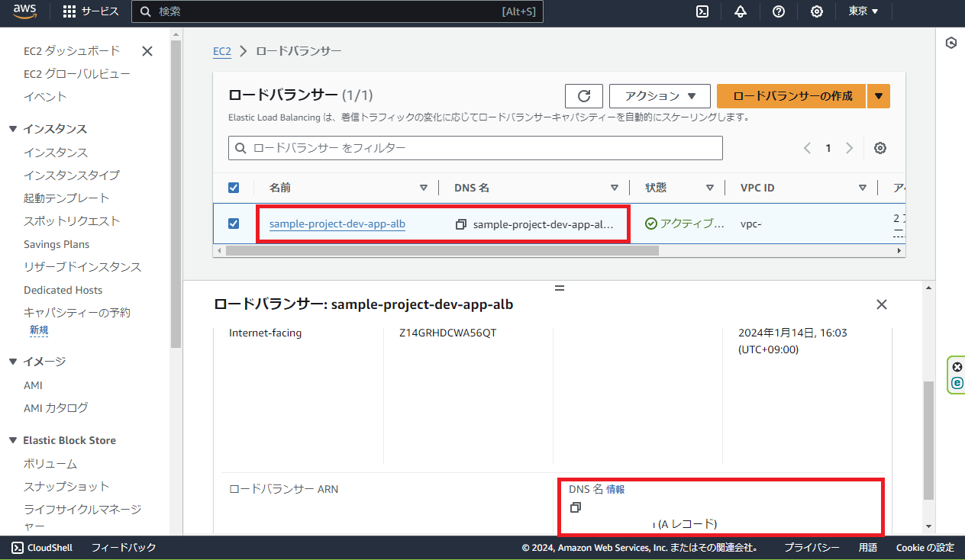Open the 東京 region selector
The width and height of the screenshot is (965, 560).
pos(863,11)
